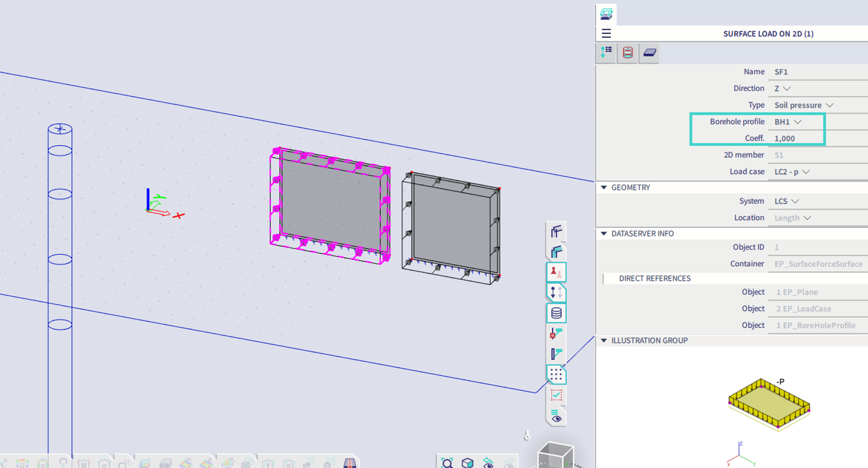The image size is (868, 468).
Task: Open the hamburger menu in properties panel
Action: 606,33
